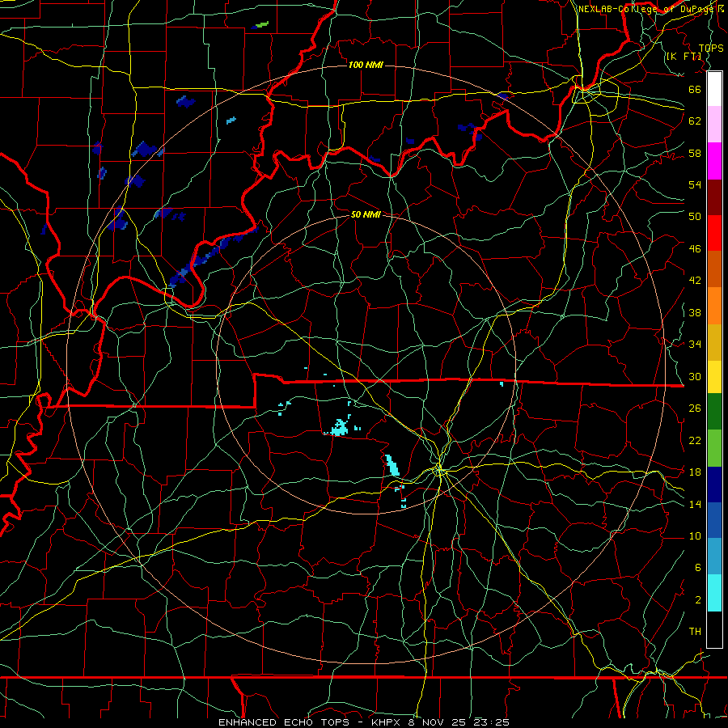Click 'ENHANCED ECHO TOPS' product title text
The image size is (728, 728).
tap(284, 722)
